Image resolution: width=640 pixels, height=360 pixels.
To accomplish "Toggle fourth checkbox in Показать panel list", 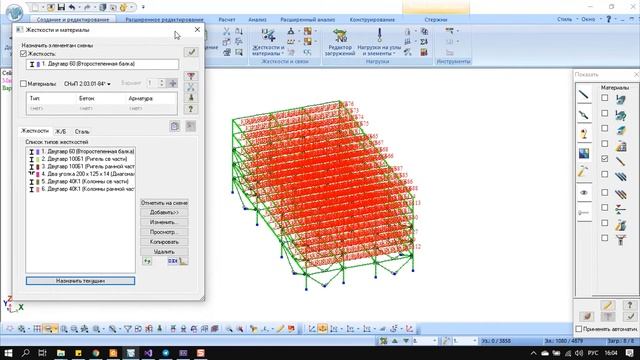I will pyautogui.click(x=604, y=144).
